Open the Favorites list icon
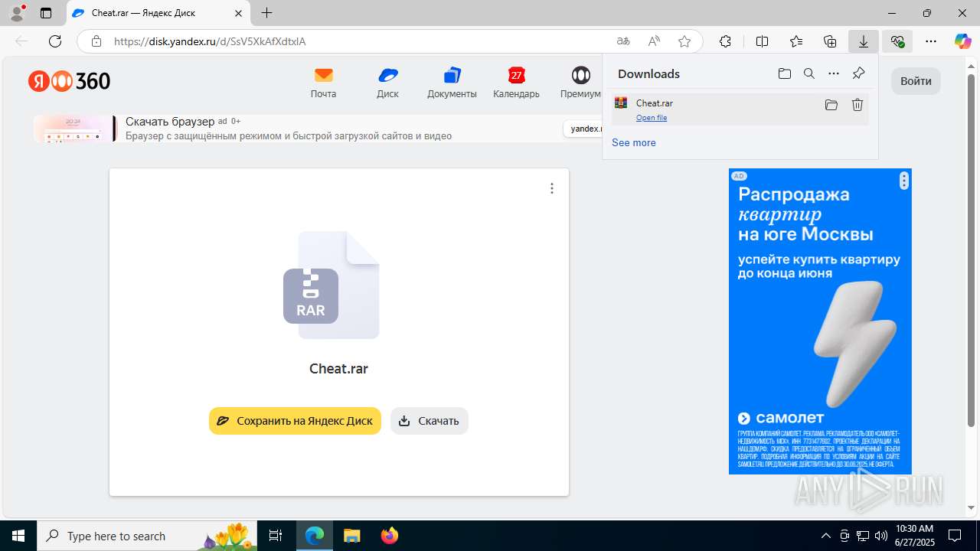 [x=796, y=41]
